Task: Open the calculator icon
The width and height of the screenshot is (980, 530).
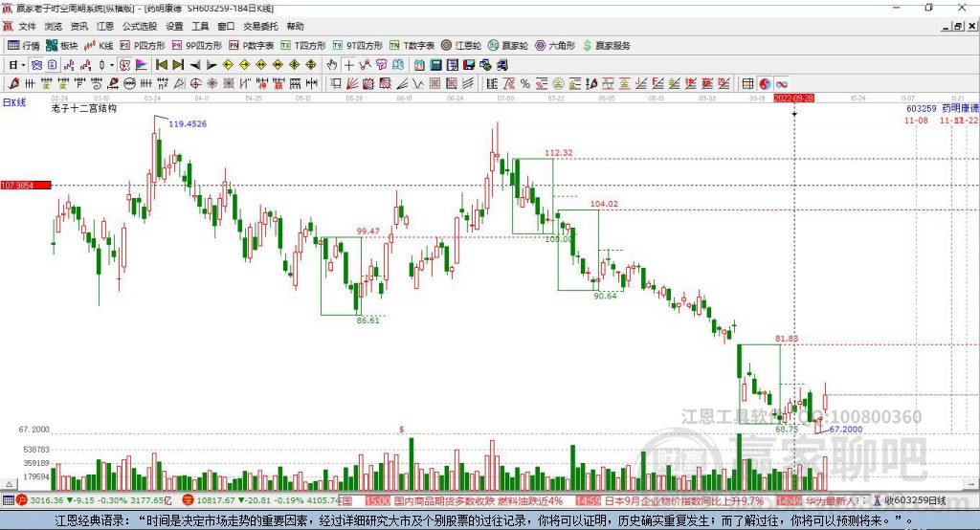Action: 435,65
